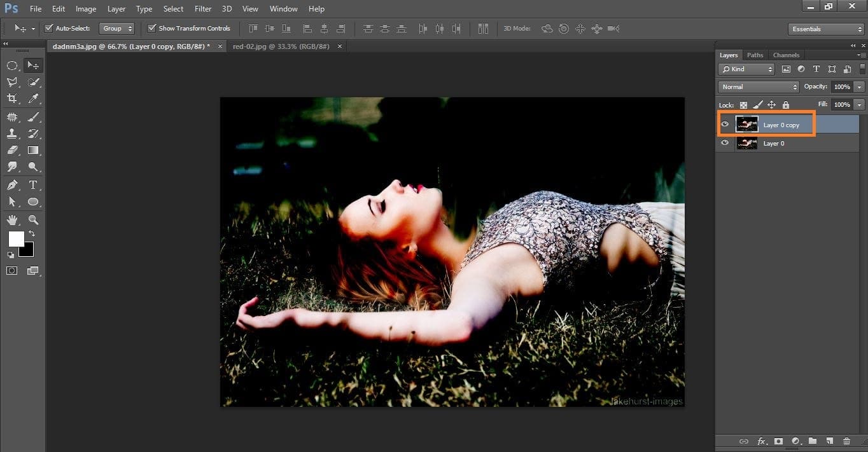
Task: Expand the Essentials workspace dropdown
Action: point(826,29)
